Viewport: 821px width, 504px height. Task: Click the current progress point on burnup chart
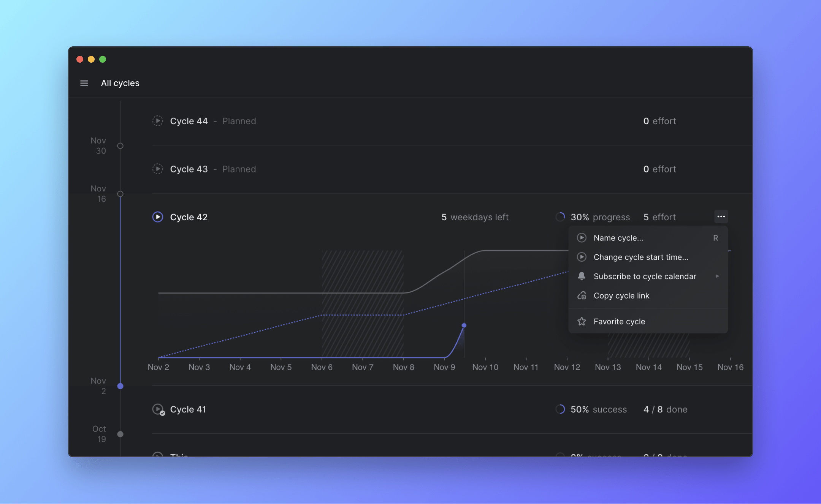464,325
